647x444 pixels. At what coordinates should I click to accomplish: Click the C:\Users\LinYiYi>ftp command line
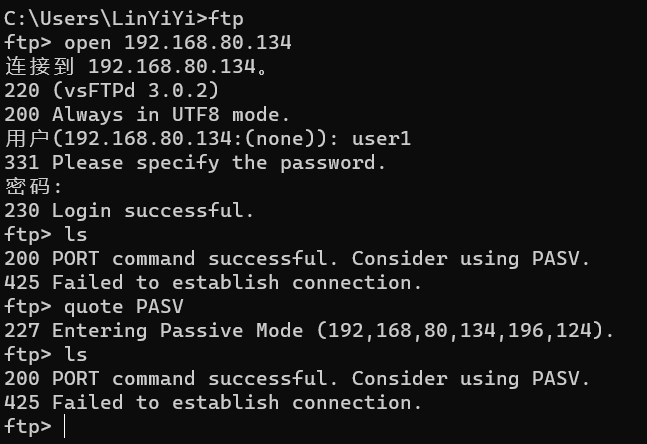coord(125,19)
